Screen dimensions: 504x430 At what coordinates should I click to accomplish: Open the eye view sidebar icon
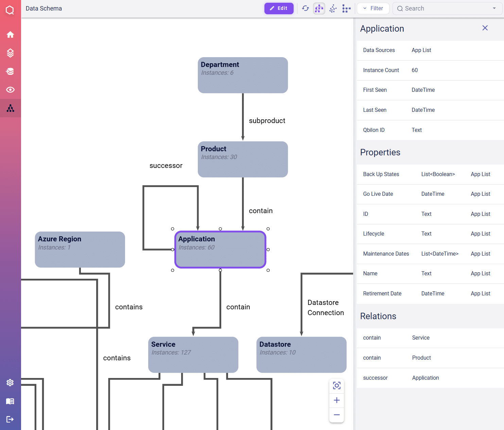[10, 90]
